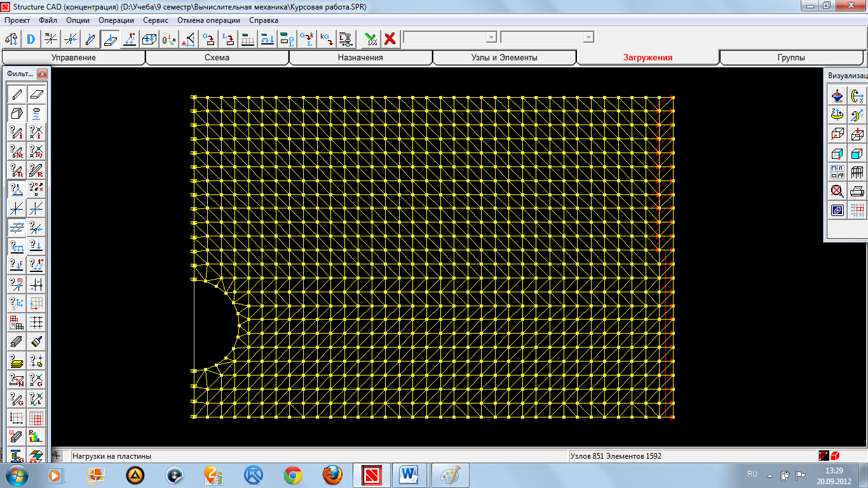Confirm operation with green OK checkmark

[x=370, y=39]
